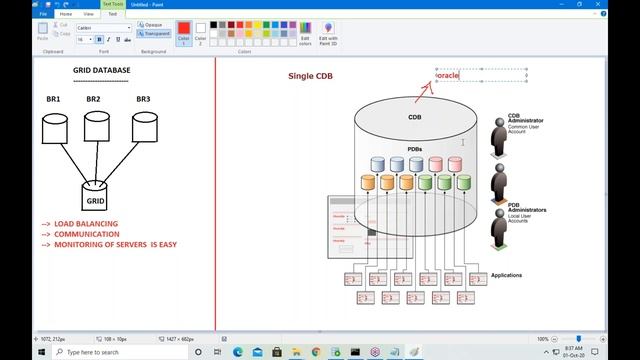Viewport: 640px width, 360px height.
Task: Pick the green color swatch
Action: [267, 25]
